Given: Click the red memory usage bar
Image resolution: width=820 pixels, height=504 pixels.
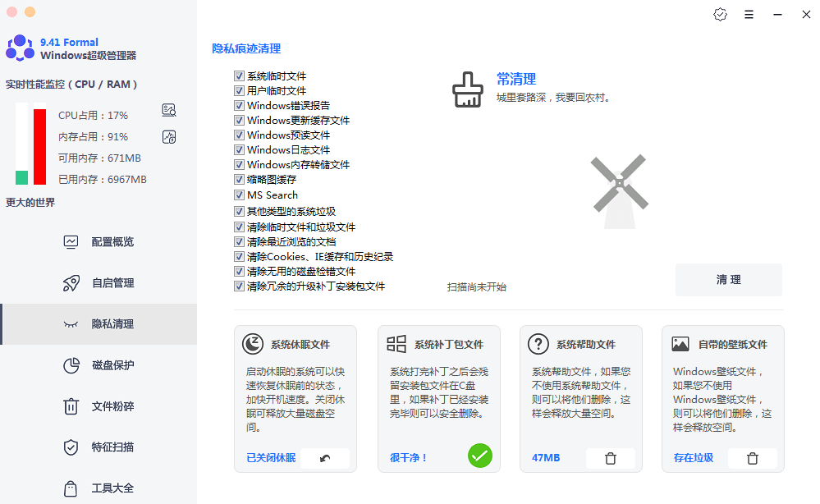Looking at the screenshot, I should click(39, 146).
